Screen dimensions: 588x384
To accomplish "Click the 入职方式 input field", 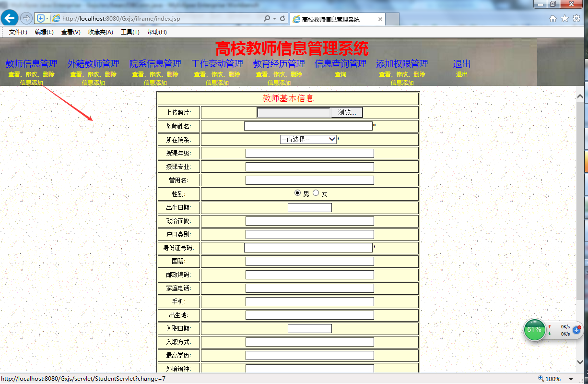I will click(309, 342).
